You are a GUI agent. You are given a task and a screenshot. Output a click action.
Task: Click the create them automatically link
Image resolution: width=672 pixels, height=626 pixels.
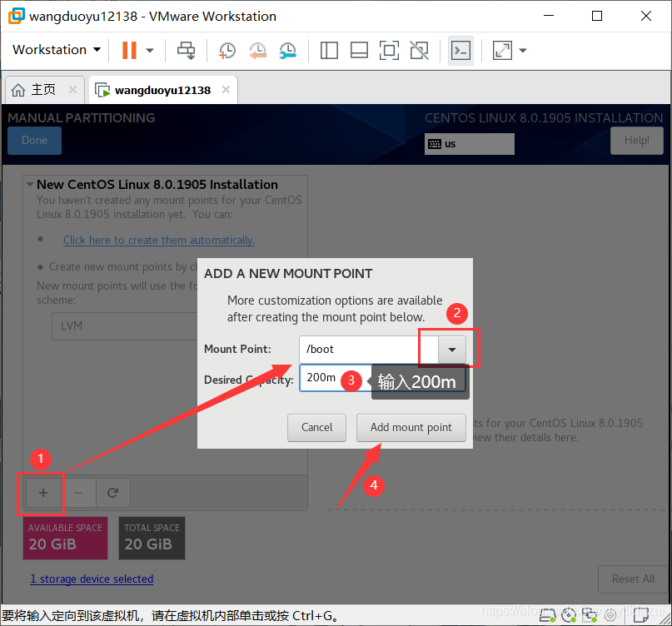(x=159, y=240)
